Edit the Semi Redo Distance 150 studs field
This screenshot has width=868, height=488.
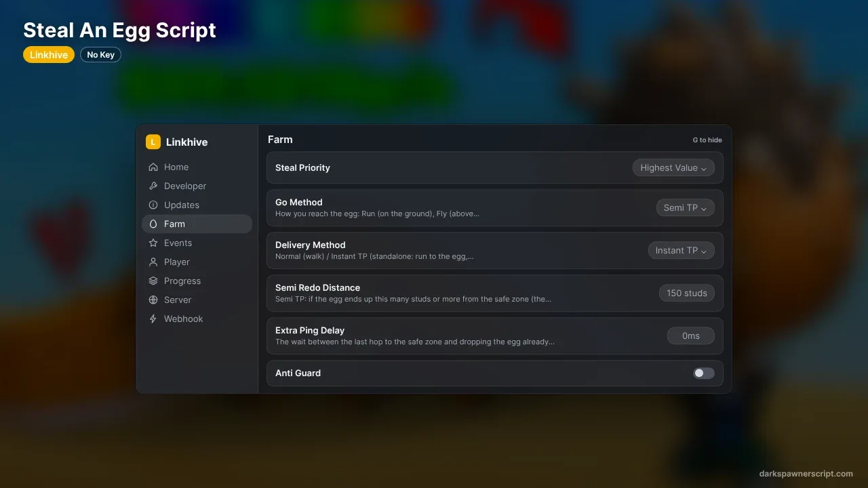(x=686, y=293)
